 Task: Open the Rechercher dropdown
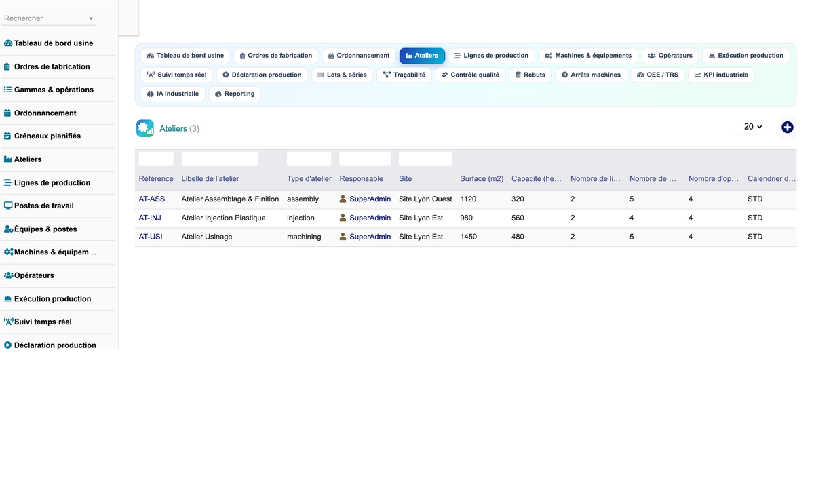[49, 18]
